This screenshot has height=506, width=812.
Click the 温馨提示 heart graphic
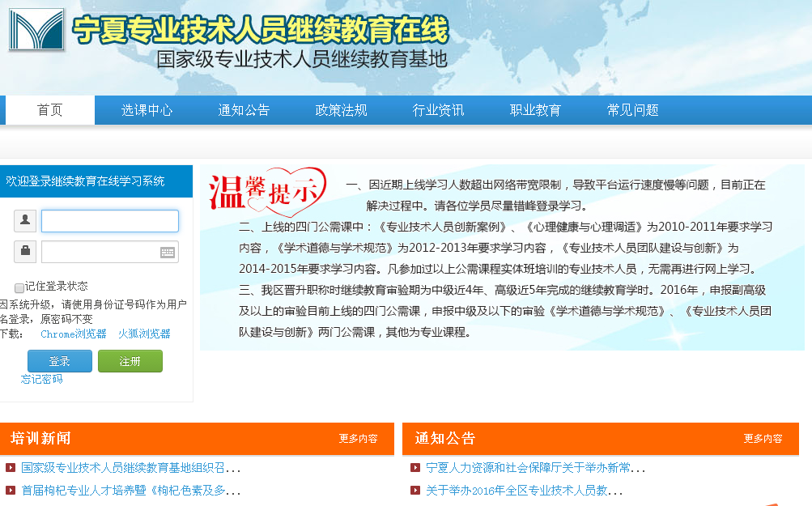267,192
